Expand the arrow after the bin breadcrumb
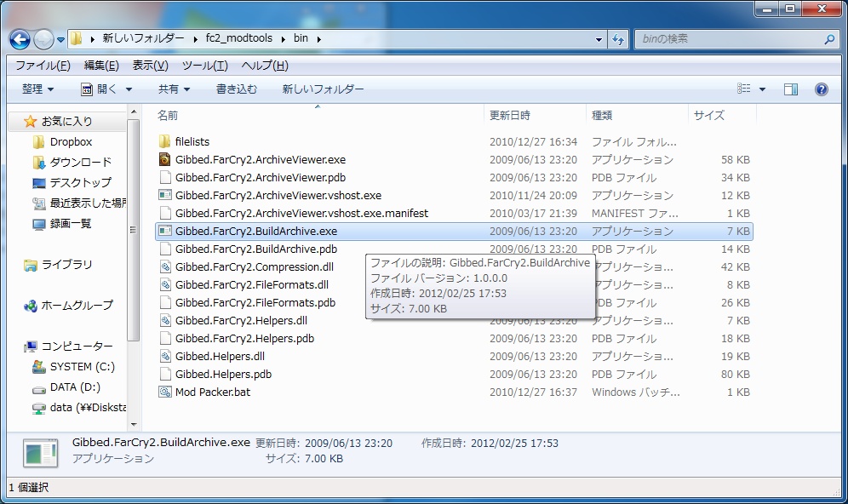848x504 pixels. click(318, 39)
